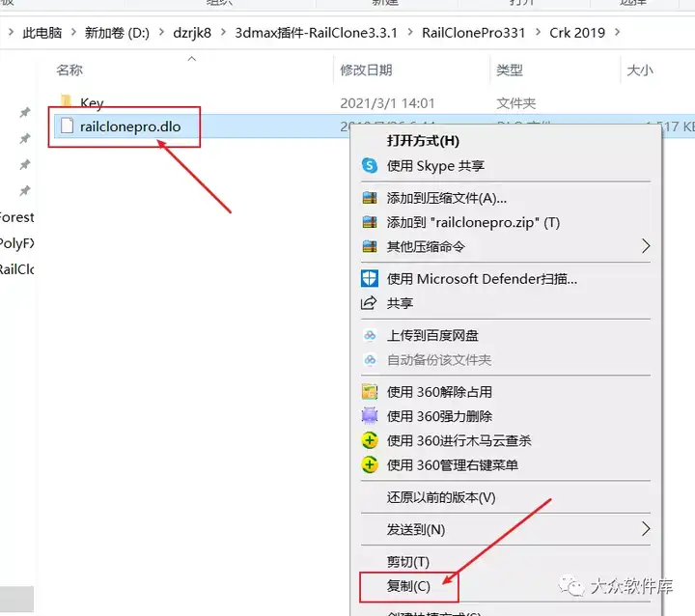Expand arrow next to 其他压缩命令
Screen dimensions: 695x616
646,246
